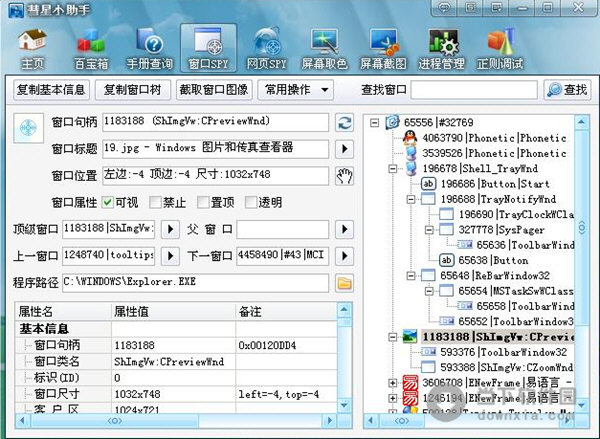Open the 百宝箱 toolbox icon

[x=91, y=49]
